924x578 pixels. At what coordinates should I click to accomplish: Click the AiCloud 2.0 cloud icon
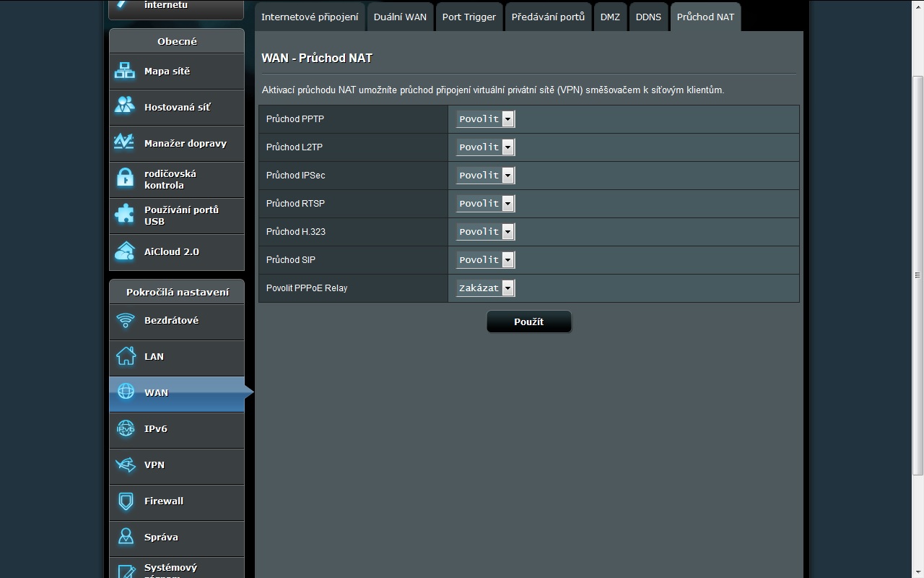125,251
